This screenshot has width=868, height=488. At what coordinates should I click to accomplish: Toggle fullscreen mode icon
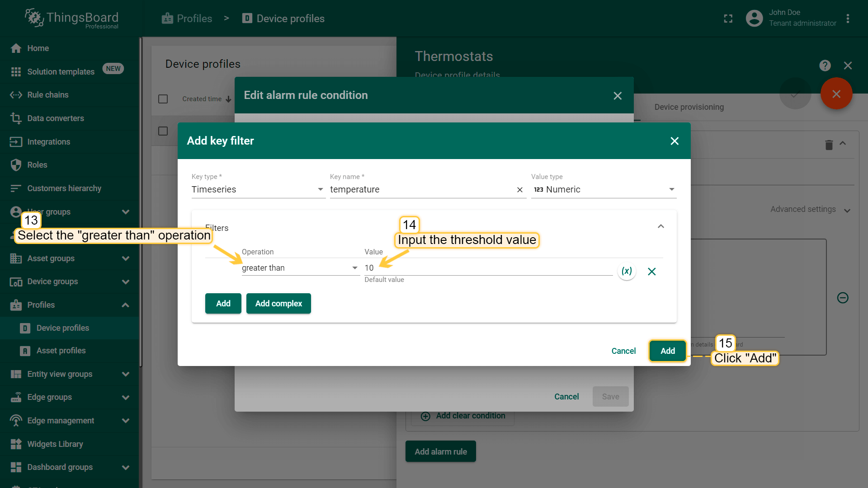[x=728, y=19]
